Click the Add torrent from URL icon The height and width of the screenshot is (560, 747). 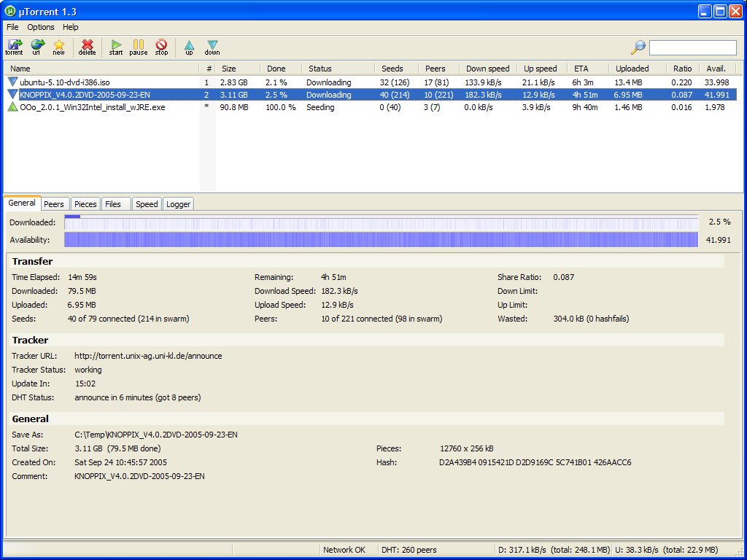[x=36, y=47]
